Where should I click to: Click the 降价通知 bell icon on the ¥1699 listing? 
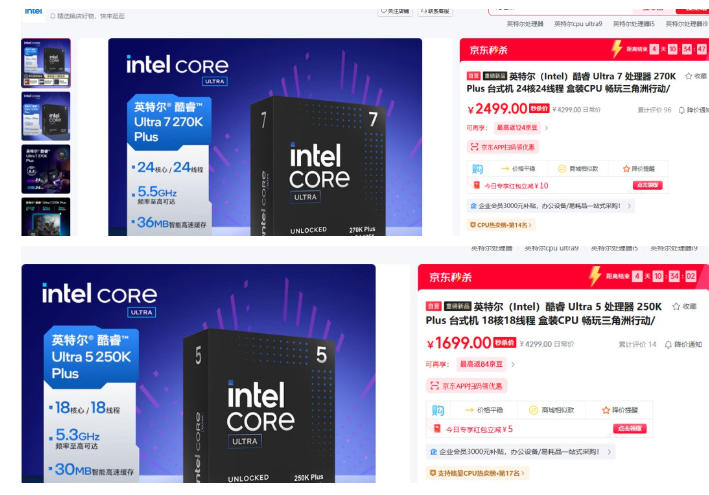point(668,344)
